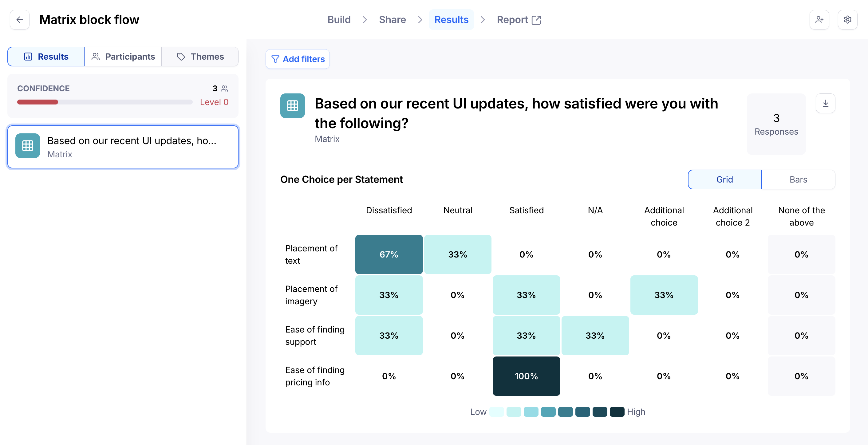
Task: Open the Participants tab
Action: [123, 57]
